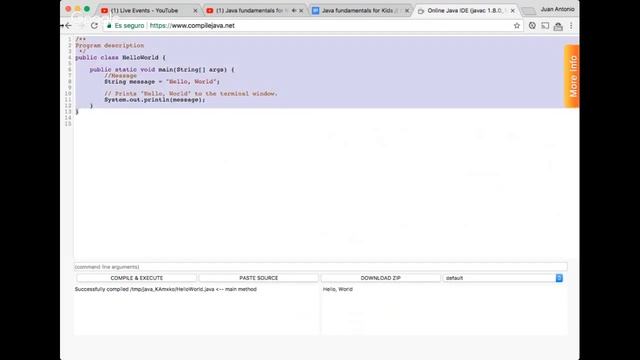
Task: Reload the page with the refresh icon
Action: 94,26
